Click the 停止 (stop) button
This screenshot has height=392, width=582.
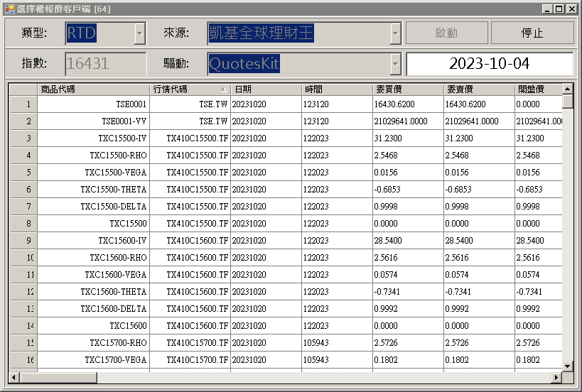pyautogui.click(x=532, y=33)
